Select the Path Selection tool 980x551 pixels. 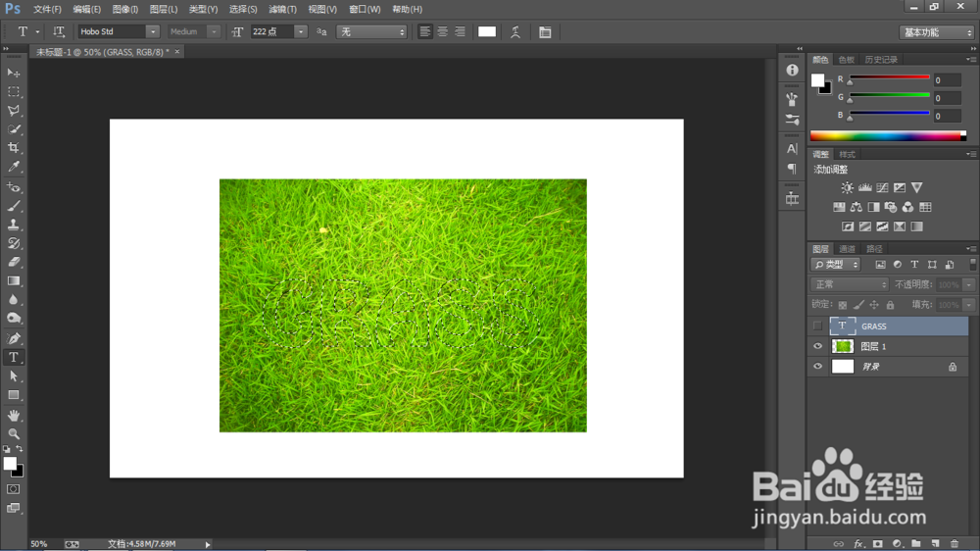[x=13, y=376]
